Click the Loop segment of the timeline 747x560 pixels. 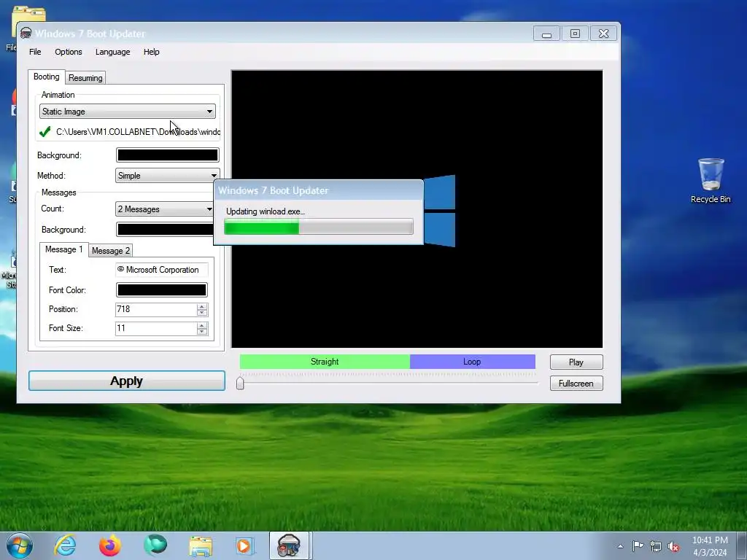(472, 362)
